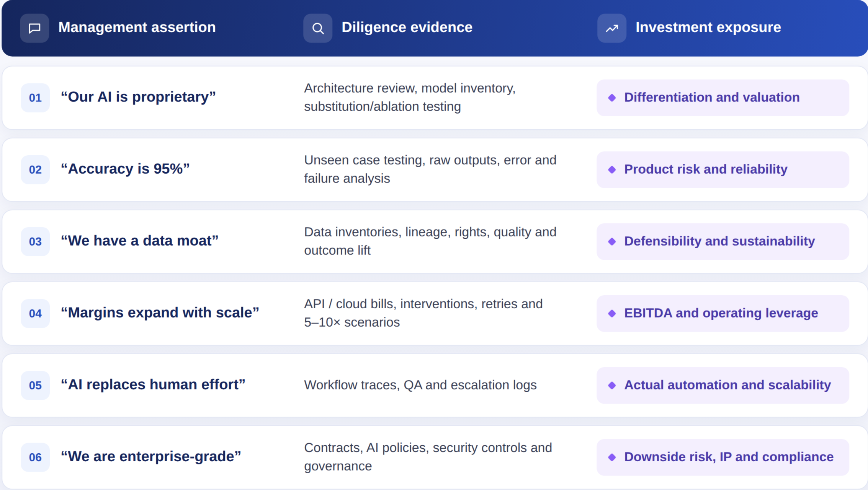
Task: Click the diamond bullet in Downside risk, IP and compliance
Action: coord(612,457)
